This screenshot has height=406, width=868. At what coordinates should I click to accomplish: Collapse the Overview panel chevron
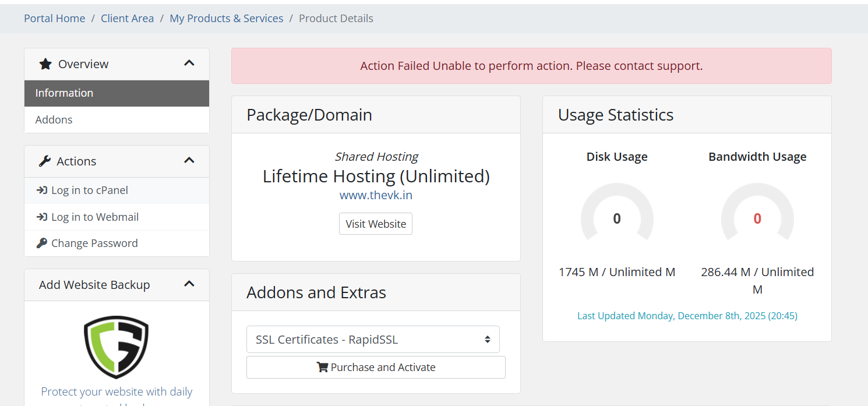tap(189, 63)
